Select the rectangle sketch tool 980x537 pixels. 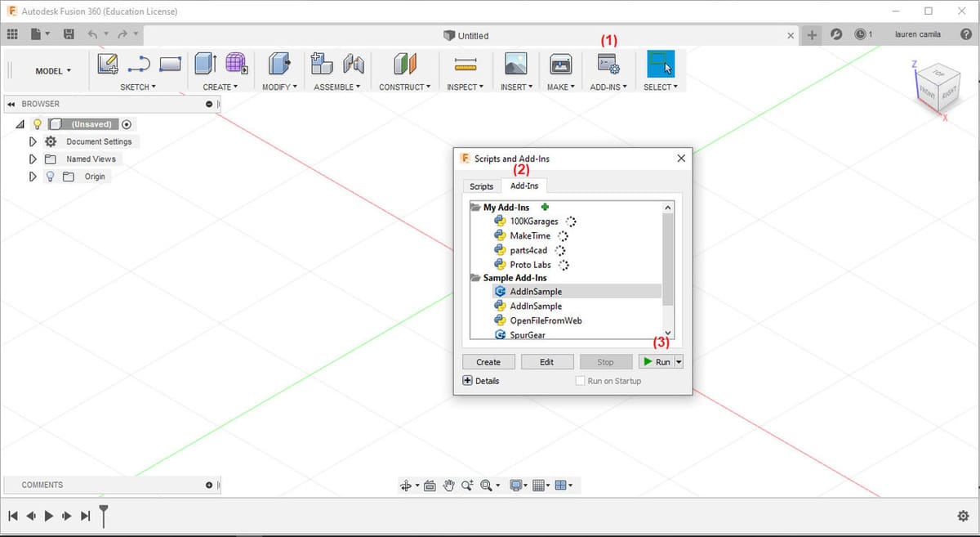pyautogui.click(x=170, y=64)
